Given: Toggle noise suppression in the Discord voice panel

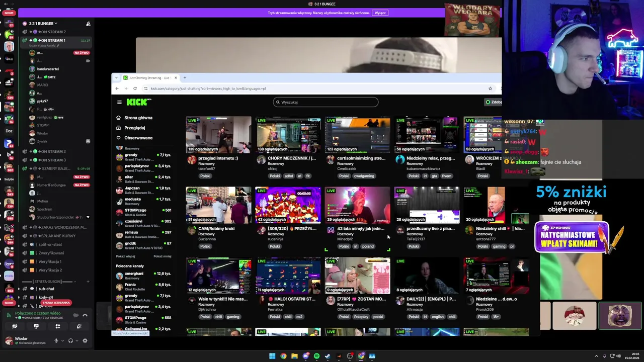Looking at the screenshot, I should [76, 315].
